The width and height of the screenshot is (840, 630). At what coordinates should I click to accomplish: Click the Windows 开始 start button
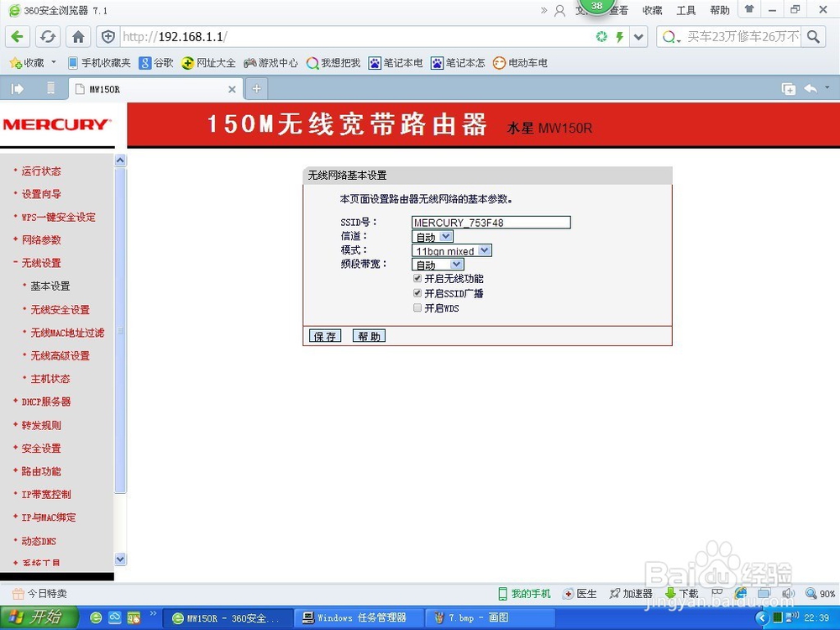(39, 617)
